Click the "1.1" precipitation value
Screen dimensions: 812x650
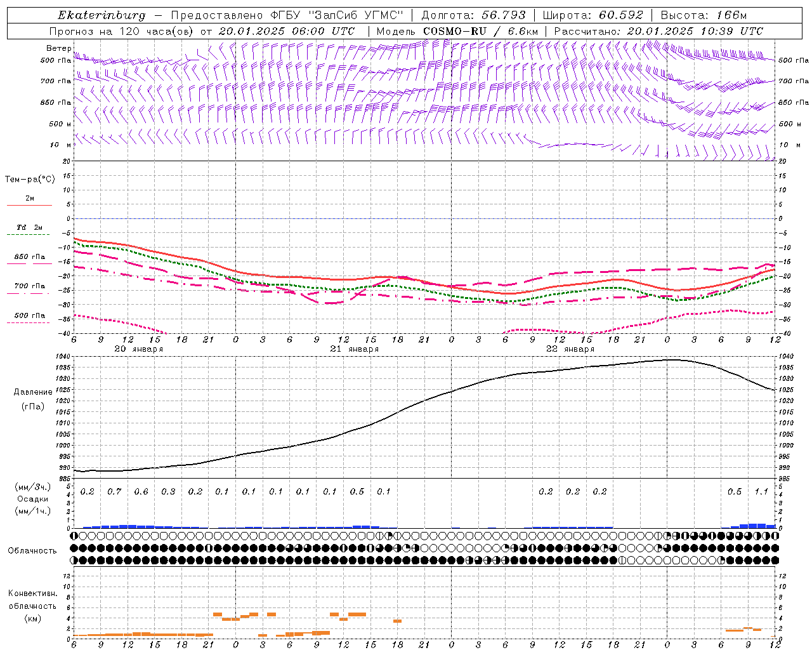tap(761, 492)
